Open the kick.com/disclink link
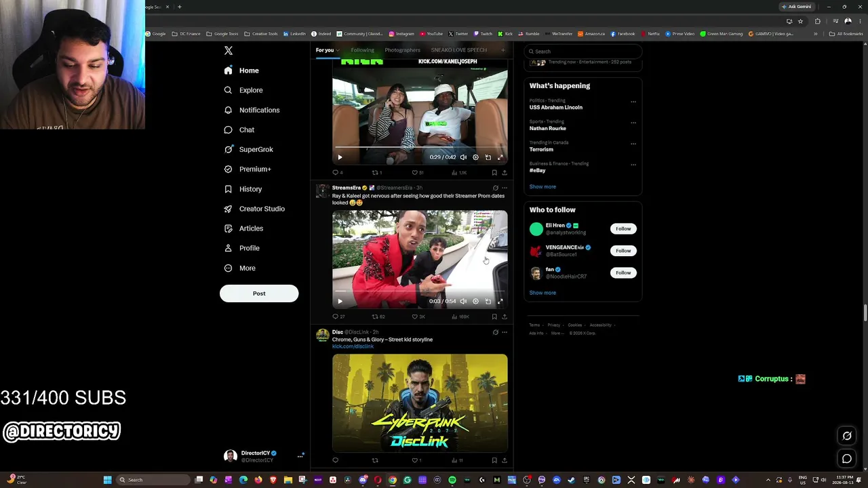This screenshot has width=868, height=488. click(353, 346)
